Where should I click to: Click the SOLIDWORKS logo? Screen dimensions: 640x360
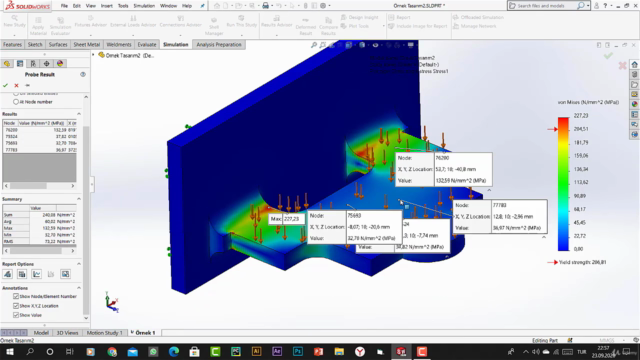pos(27,6)
